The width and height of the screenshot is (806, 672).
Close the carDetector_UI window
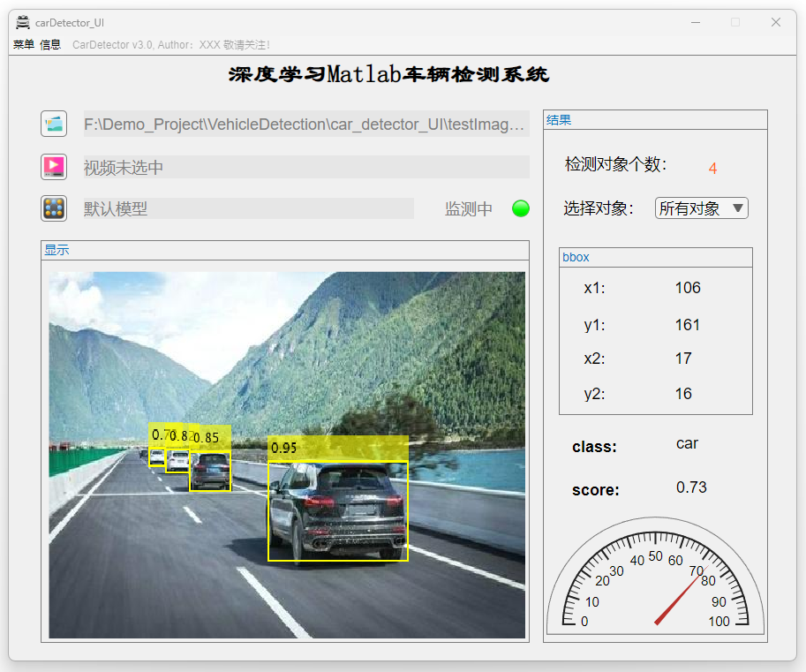pos(776,22)
